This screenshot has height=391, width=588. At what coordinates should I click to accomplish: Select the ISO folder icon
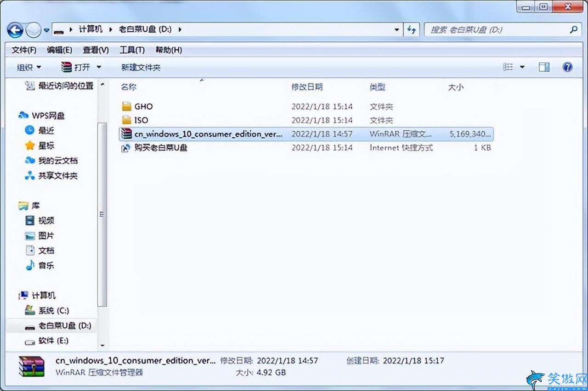coord(126,120)
